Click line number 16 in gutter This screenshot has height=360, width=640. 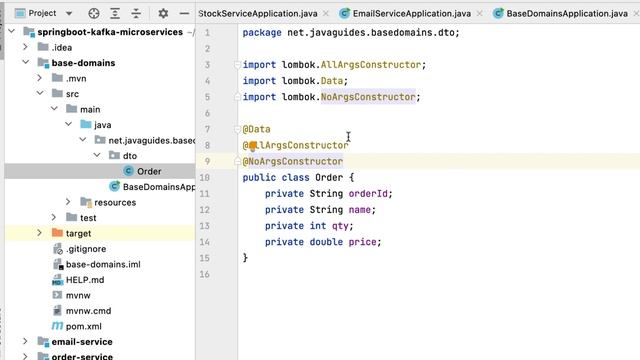click(x=205, y=274)
